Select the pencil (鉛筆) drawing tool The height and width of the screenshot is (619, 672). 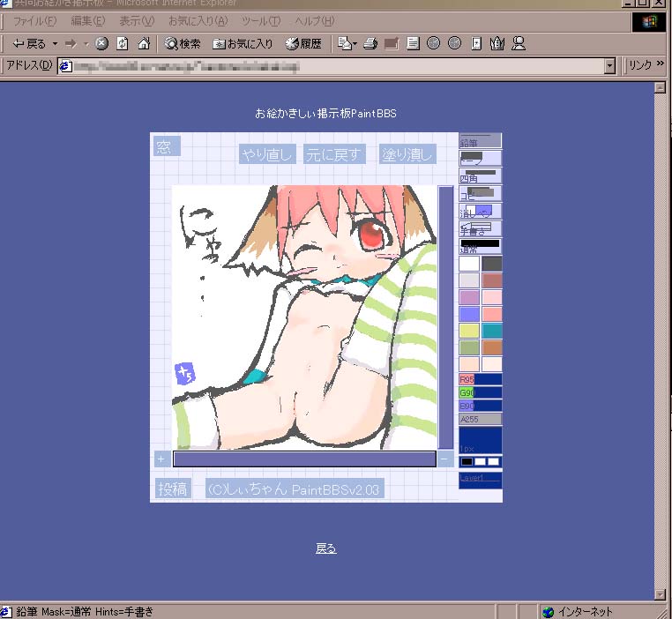click(480, 140)
